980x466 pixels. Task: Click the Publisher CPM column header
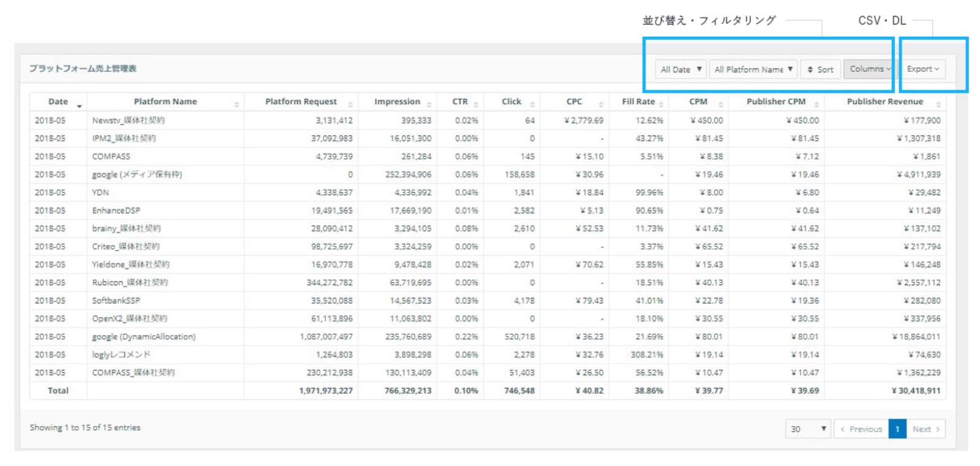point(775,102)
